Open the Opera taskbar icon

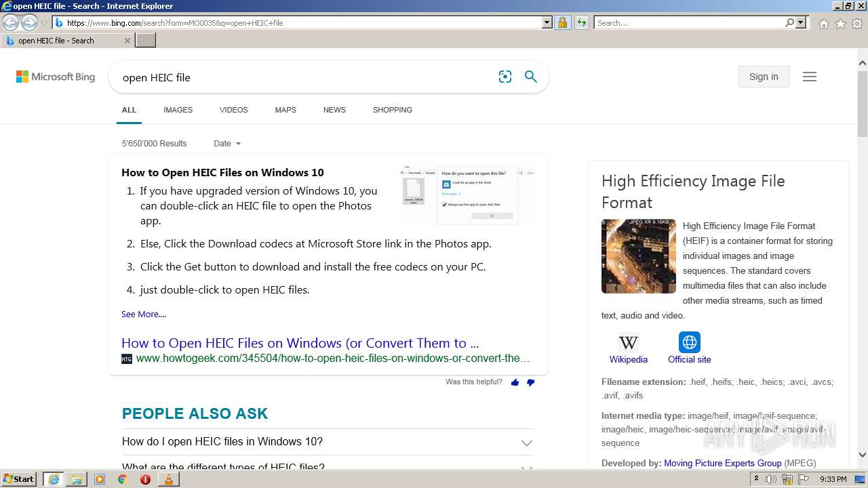(145, 479)
